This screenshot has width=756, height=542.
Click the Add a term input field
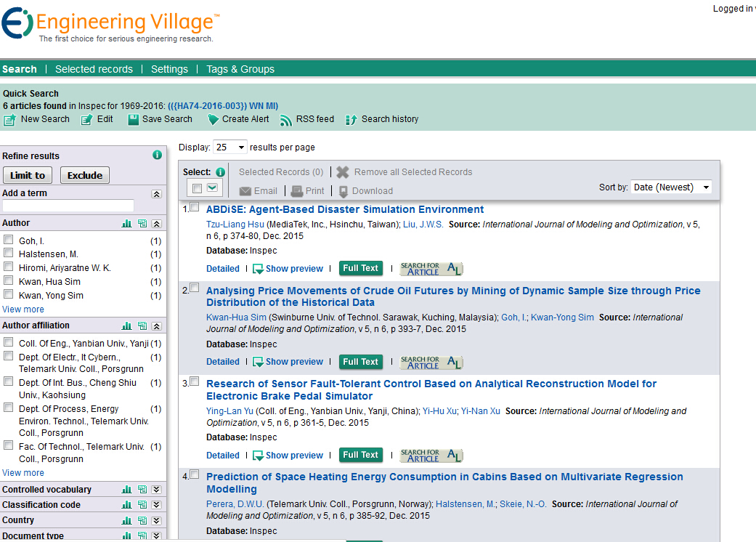pos(68,206)
